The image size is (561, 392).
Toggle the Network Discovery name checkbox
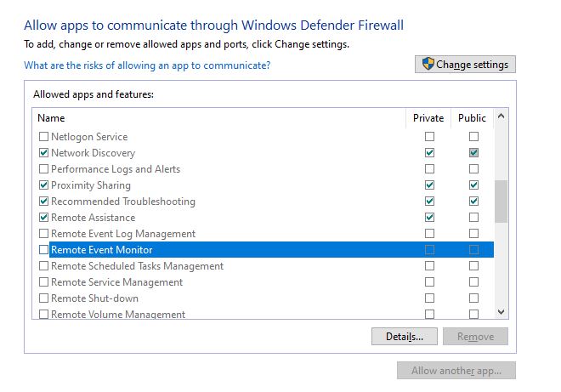tap(43, 153)
